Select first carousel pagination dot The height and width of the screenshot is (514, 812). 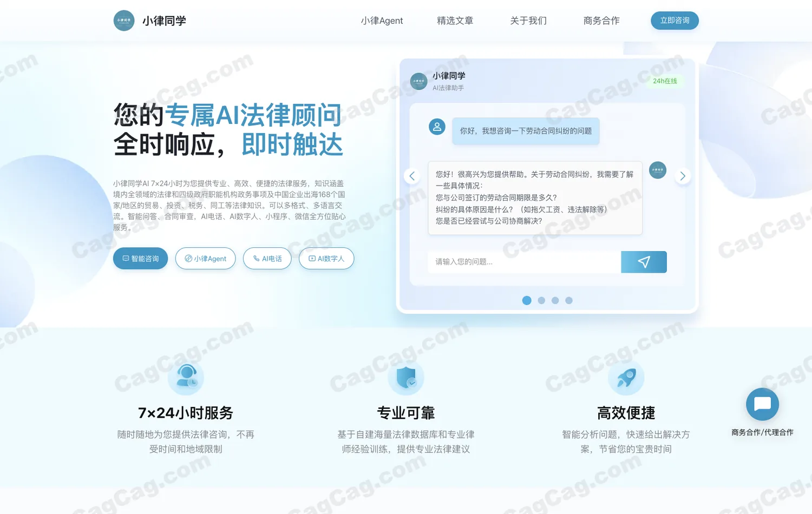pos(527,300)
